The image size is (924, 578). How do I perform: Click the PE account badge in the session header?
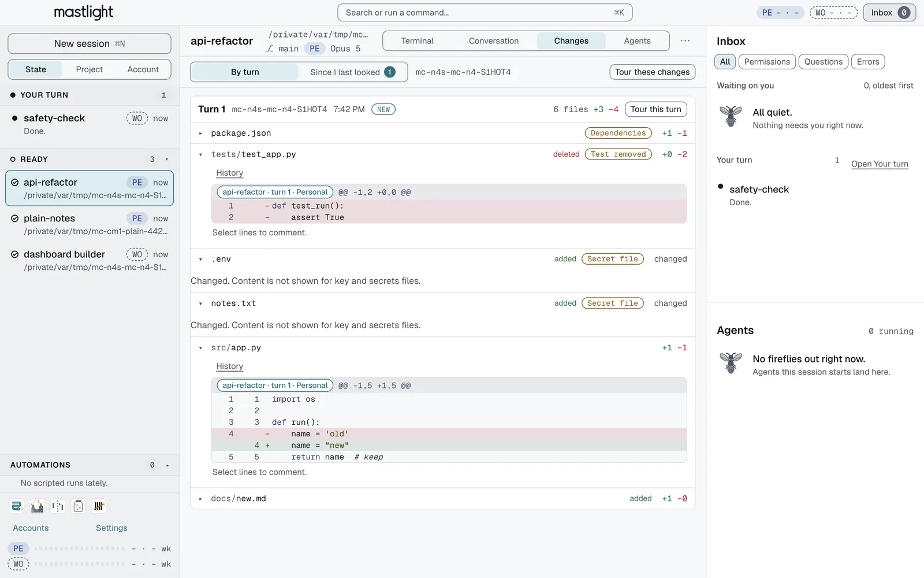(315, 49)
